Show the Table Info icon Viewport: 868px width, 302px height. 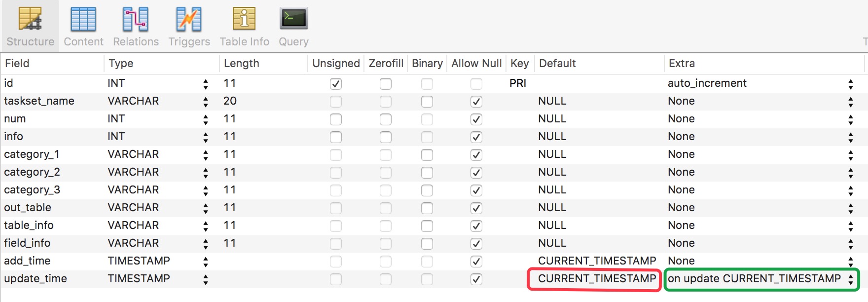coord(244,20)
